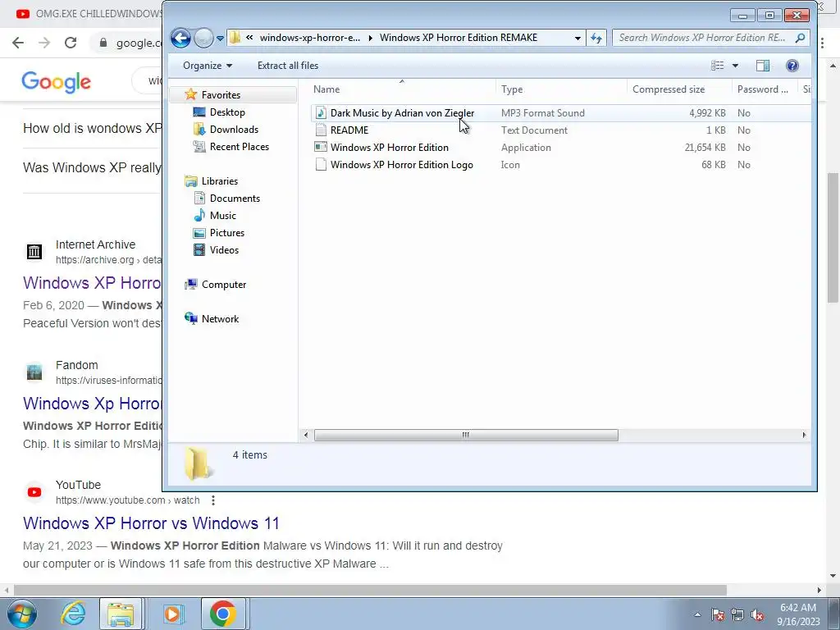Open the Organize menu

click(x=208, y=66)
